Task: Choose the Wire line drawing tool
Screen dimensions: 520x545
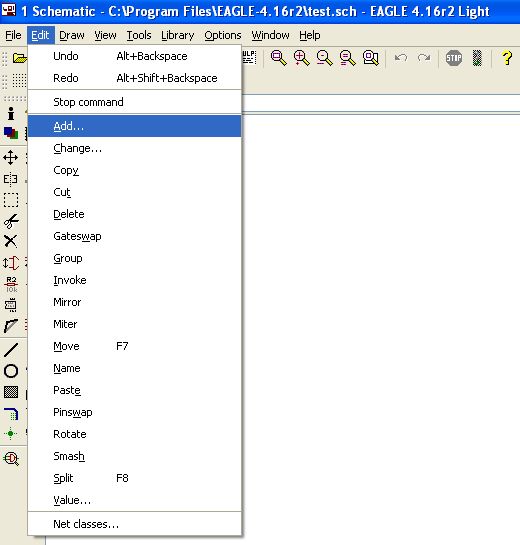Action: pyautogui.click(x=11, y=350)
